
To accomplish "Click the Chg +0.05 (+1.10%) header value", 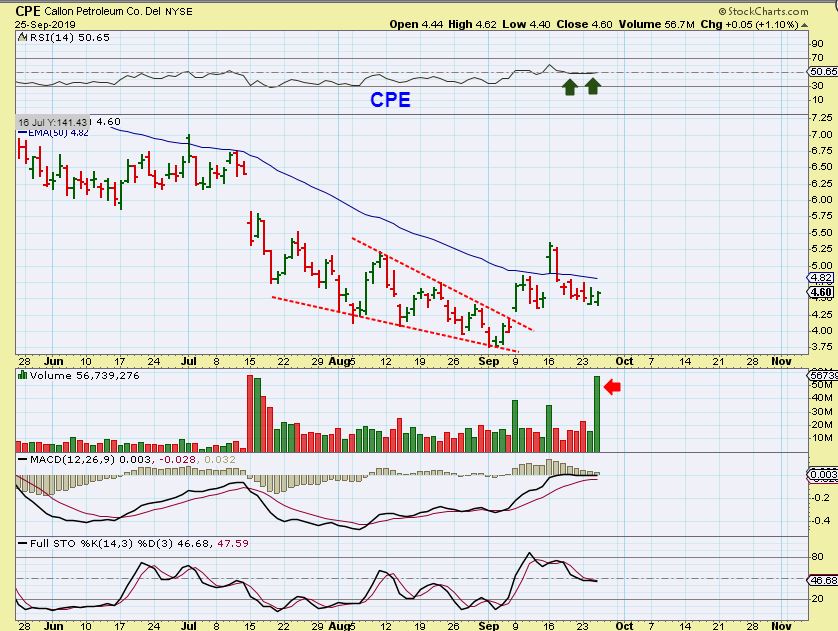I will 750,24.
